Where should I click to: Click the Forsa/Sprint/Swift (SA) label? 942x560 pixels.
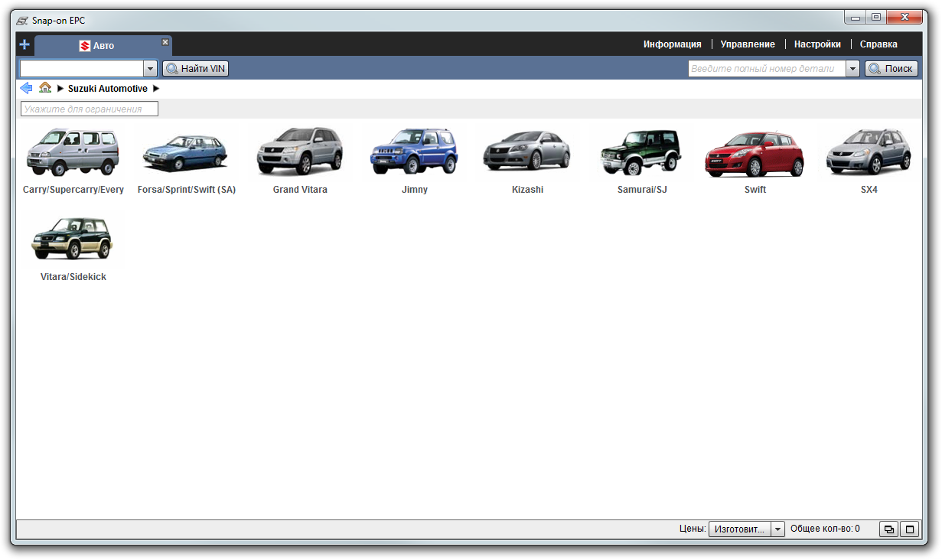click(187, 190)
